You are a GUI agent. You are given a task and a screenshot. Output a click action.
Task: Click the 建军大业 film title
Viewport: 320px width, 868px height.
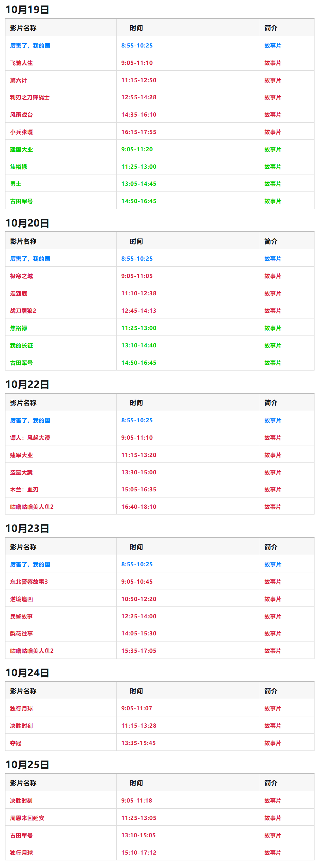22,455
